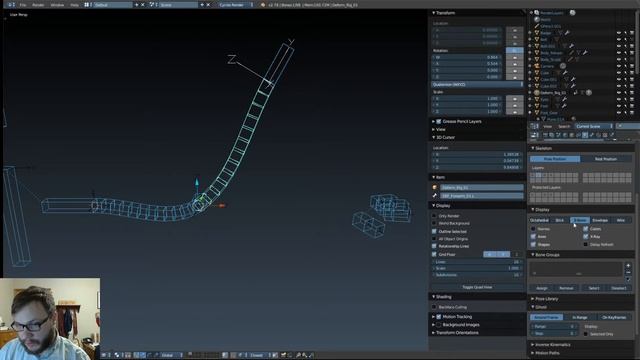Toggle the armature Axes checkbox
This screenshot has width=640, height=360.
tap(533, 236)
